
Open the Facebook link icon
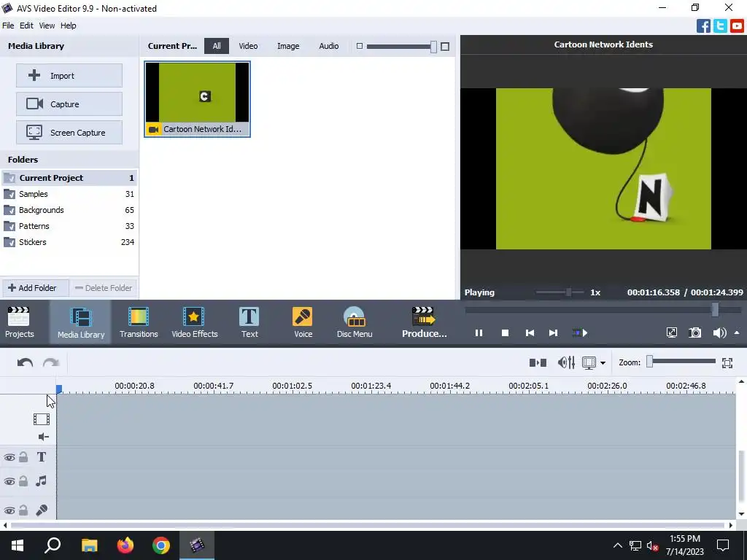pyautogui.click(x=704, y=26)
